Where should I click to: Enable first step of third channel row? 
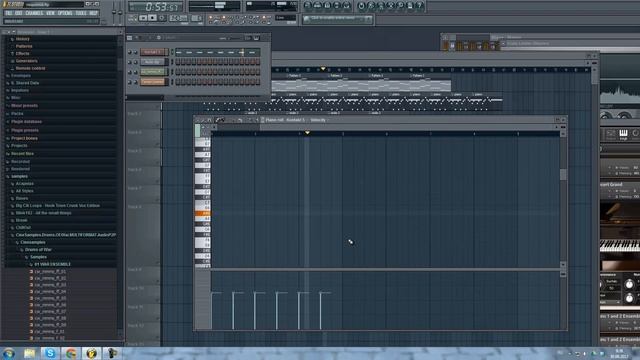tap(178, 72)
